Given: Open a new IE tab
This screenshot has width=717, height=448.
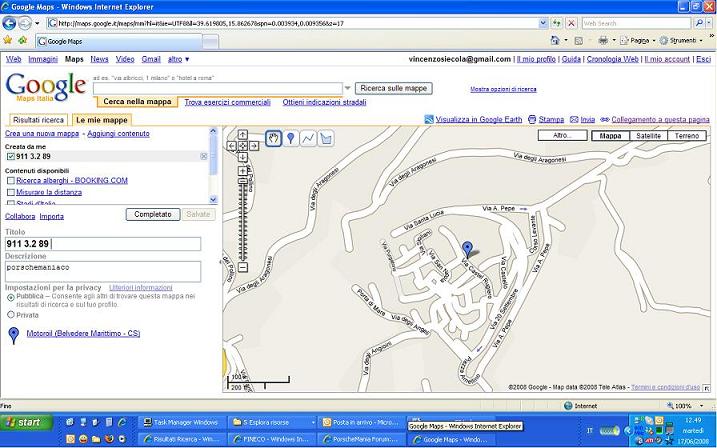Looking at the screenshot, I should click(210, 42).
